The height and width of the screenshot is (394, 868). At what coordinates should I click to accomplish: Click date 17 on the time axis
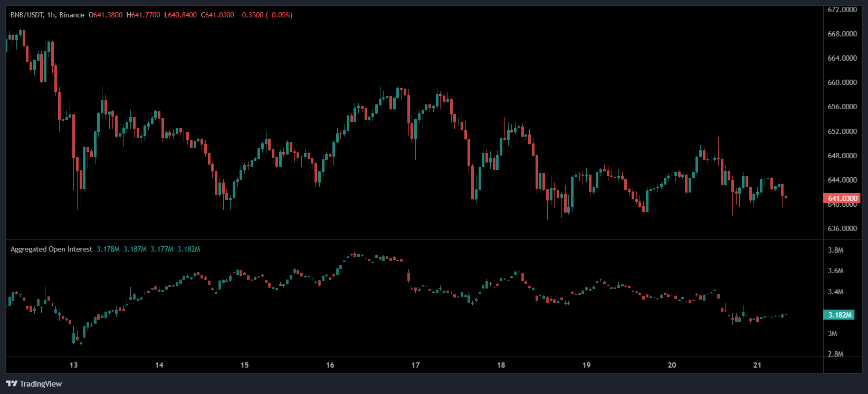415,365
